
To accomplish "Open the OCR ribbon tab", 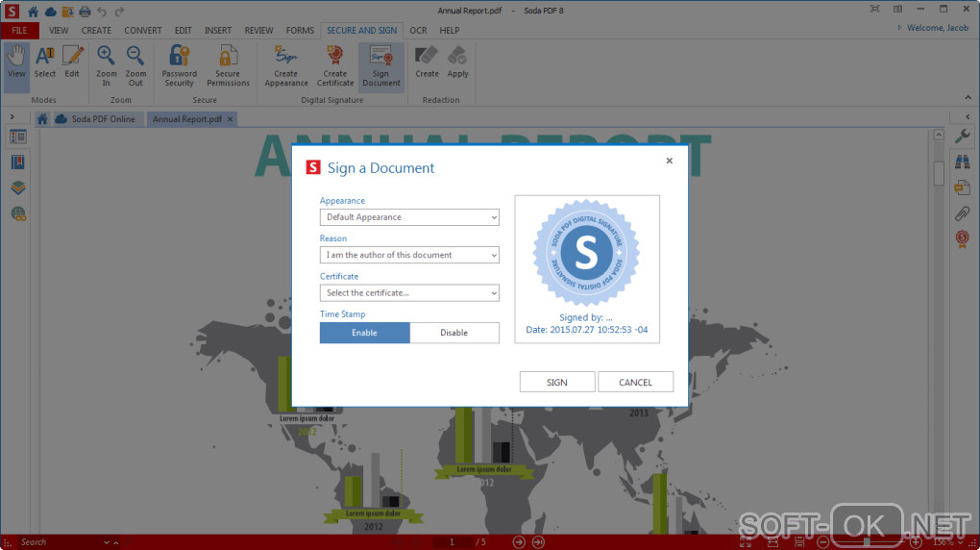I will click(x=418, y=30).
